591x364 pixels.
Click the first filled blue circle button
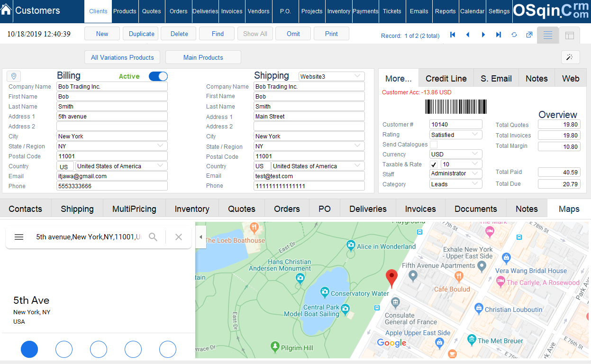tap(29, 349)
